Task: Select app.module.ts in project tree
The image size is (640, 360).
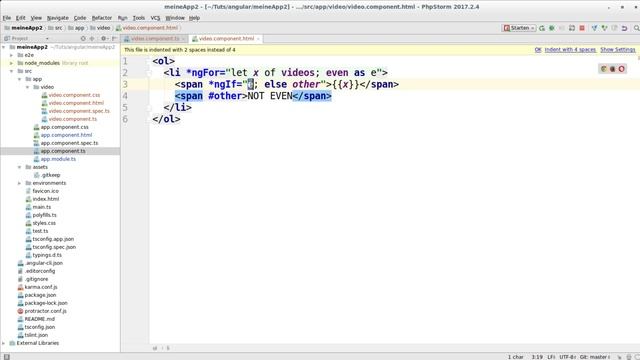Action: pos(58,159)
